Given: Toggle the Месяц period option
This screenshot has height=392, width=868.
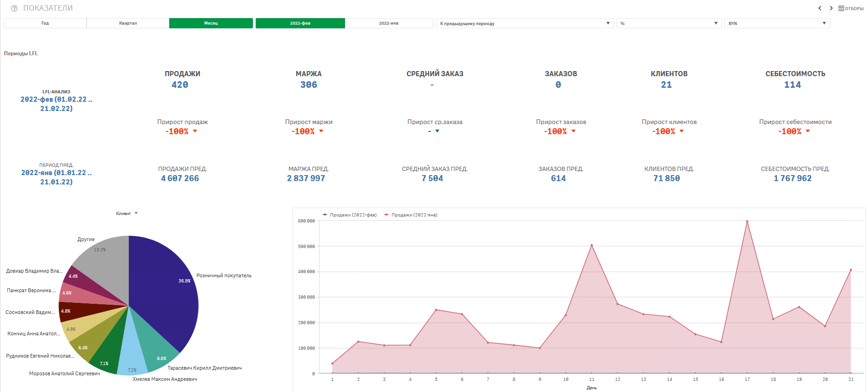Looking at the screenshot, I should tap(211, 23).
